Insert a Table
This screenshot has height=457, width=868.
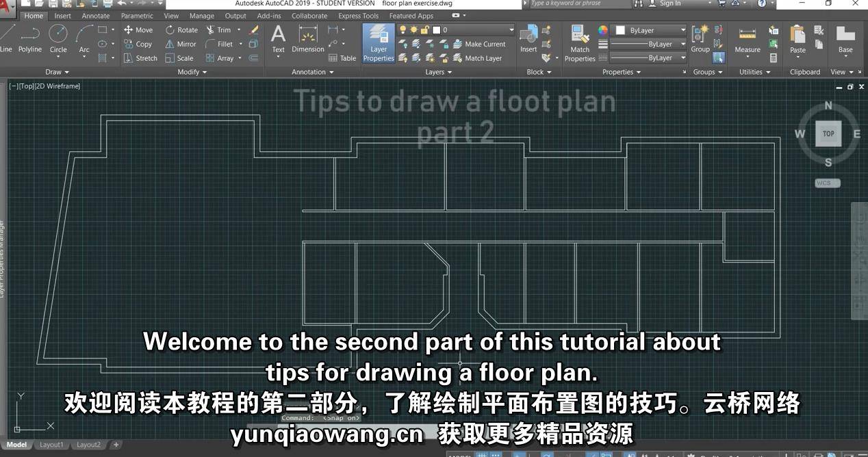coord(342,58)
